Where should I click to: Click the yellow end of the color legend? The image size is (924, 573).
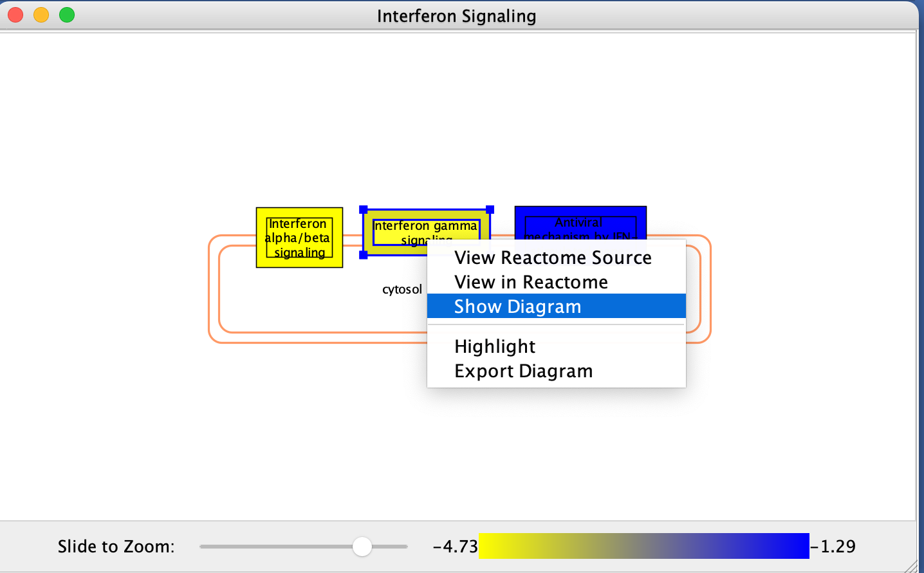click(495, 546)
